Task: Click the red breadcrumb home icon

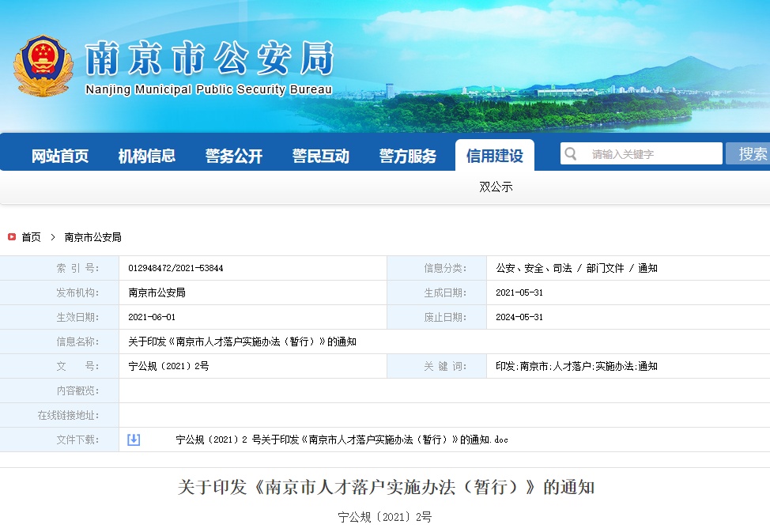Action: [x=12, y=237]
